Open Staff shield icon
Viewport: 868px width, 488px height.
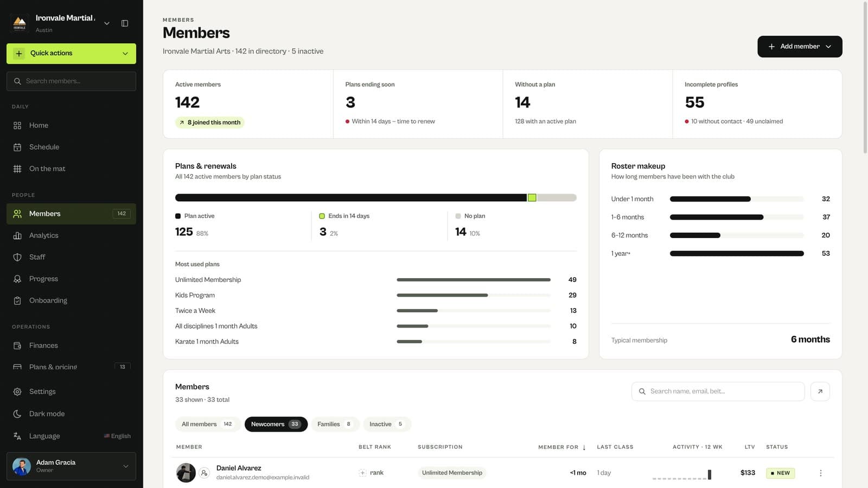17,257
